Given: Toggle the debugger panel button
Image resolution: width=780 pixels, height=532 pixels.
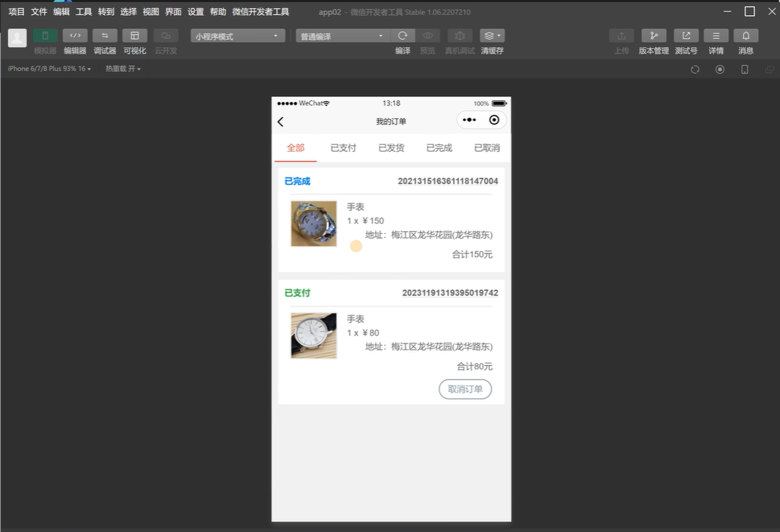Looking at the screenshot, I should coord(105,36).
